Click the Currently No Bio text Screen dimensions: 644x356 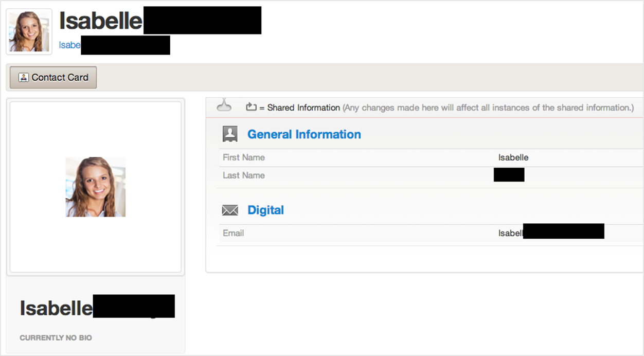(56, 338)
